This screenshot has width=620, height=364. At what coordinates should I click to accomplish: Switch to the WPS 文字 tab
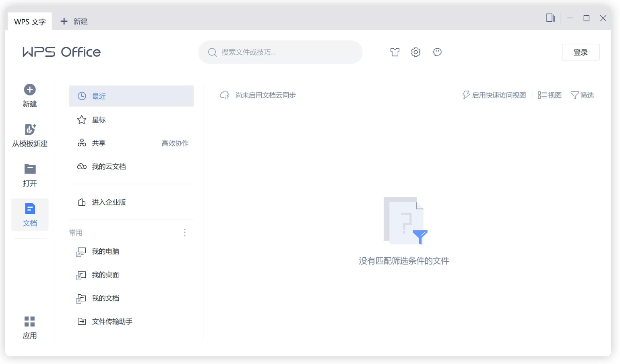(30, 21)
